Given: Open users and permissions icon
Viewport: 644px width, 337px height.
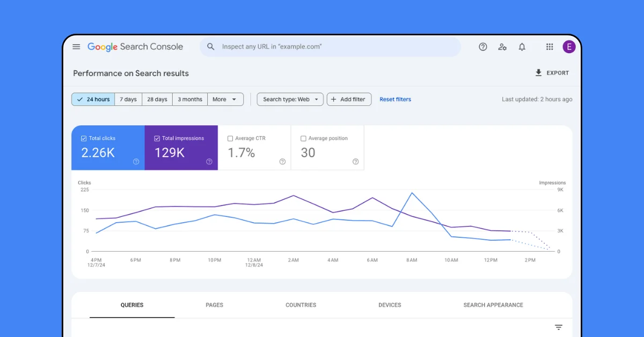Looking at the screenshot, I should 502,47.
